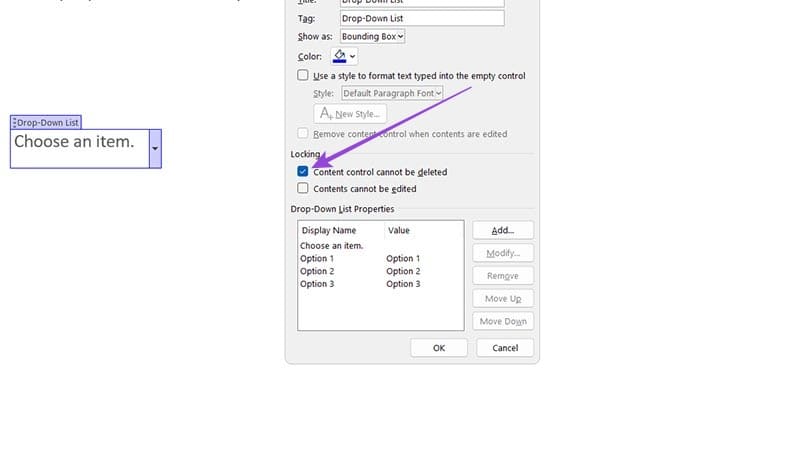The height and width of the screenshot is (460, 800).
Task: Click the Move Up button
Action: point(503,298)
